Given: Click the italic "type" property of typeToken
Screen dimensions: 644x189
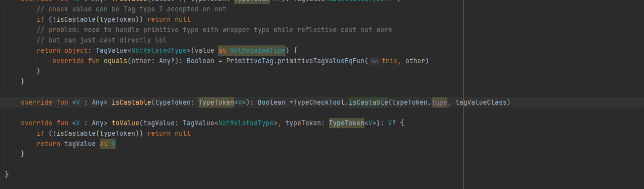Looking at the screenshot, I should point(439,102).
